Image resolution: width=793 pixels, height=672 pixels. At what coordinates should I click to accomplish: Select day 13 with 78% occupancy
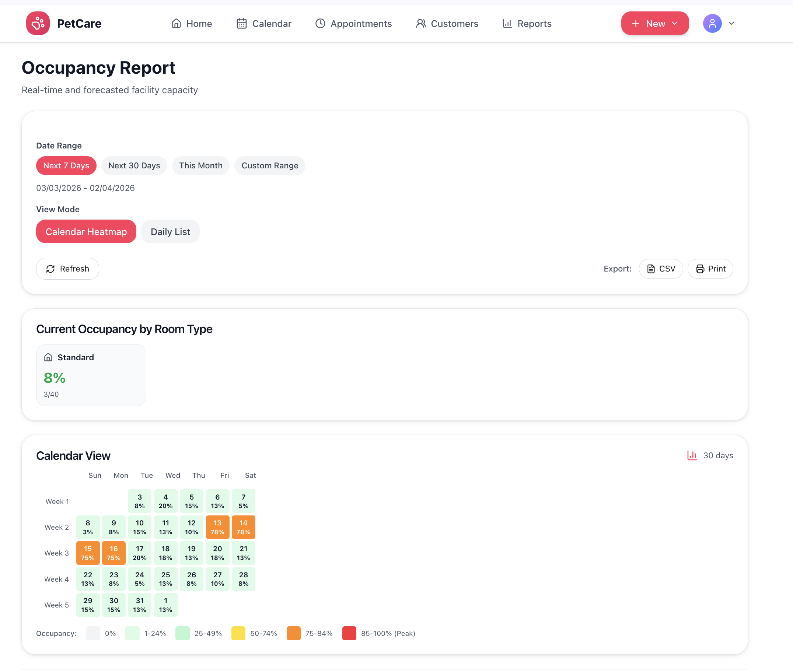tap(217, 527)
